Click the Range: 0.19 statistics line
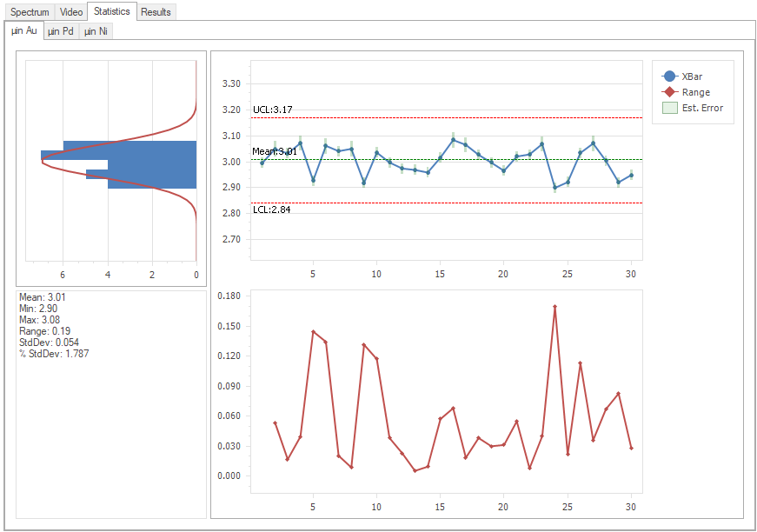This screenshot has width=757, height=532. [45, 331]
